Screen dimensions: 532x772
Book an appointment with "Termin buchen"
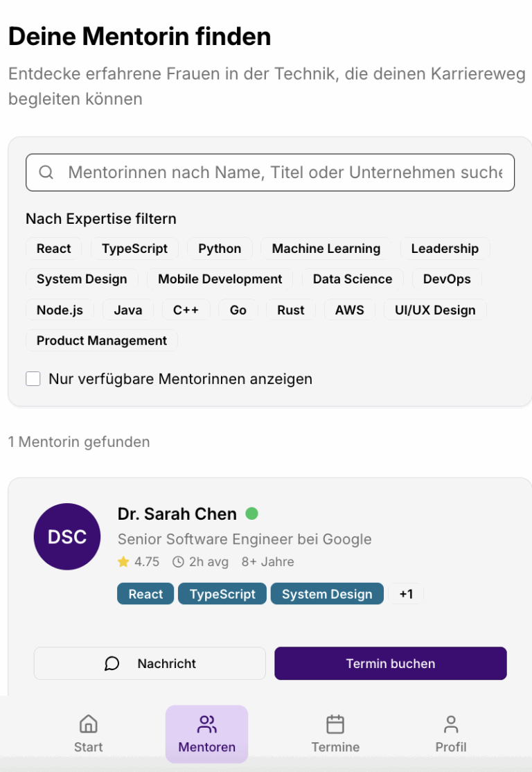pos(390,663)
